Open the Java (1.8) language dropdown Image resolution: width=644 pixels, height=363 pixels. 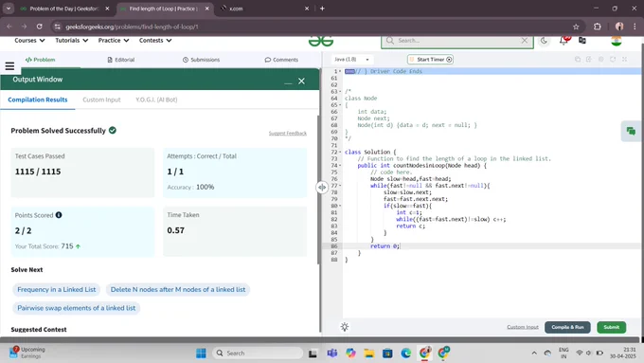(351, 59)
